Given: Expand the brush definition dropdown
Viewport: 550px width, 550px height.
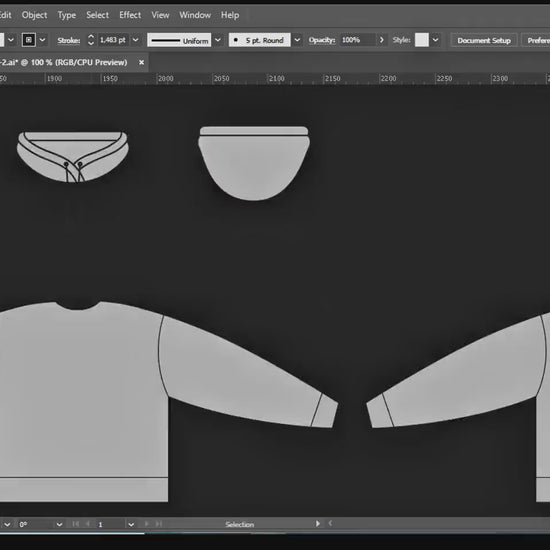Looking at the screenshot, I should point(297,40).
